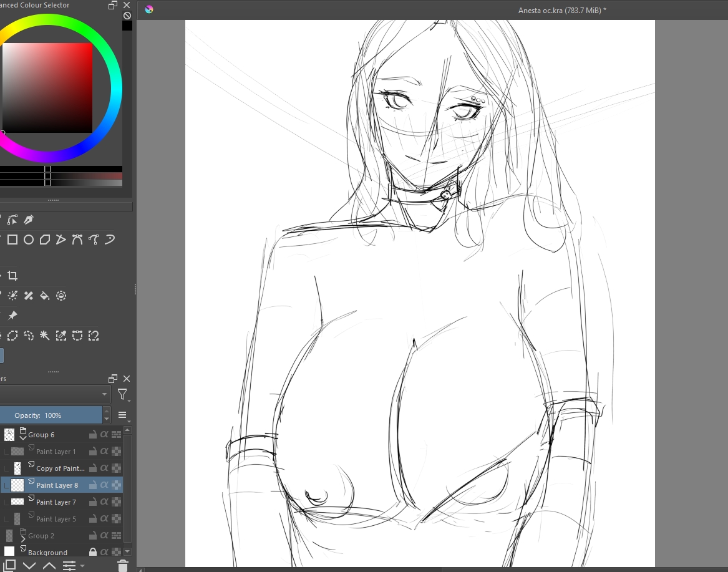Viewport: 728px width, 572px height.
Task: Select the Contiguous Selection magic wand tool
Action: click(45, 336)
